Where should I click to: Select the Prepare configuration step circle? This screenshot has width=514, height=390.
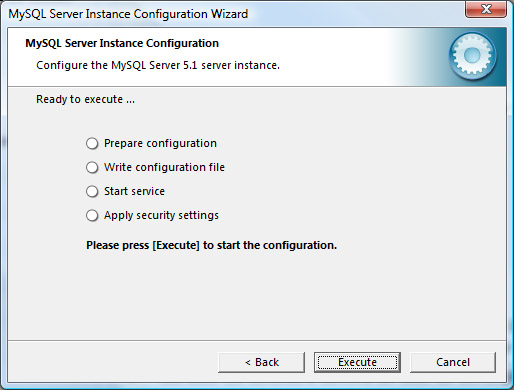tap(92, 144)
